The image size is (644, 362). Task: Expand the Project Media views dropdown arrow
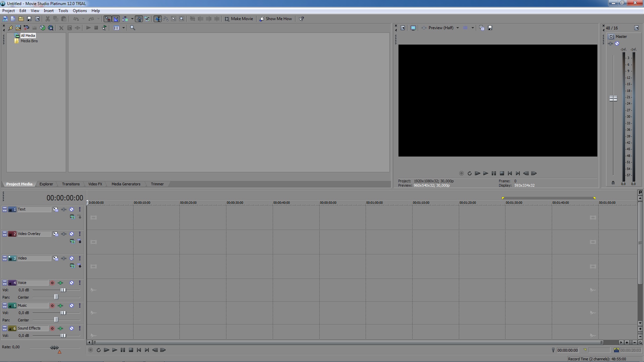(123, 28)
